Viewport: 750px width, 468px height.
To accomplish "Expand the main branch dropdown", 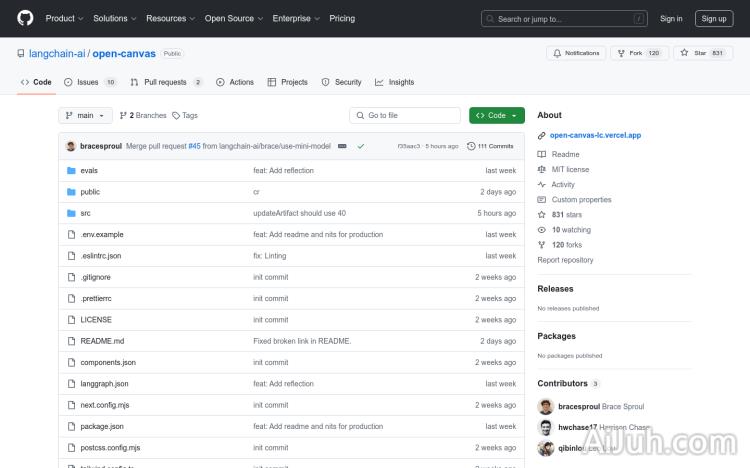I will click(x=86, y=115).
